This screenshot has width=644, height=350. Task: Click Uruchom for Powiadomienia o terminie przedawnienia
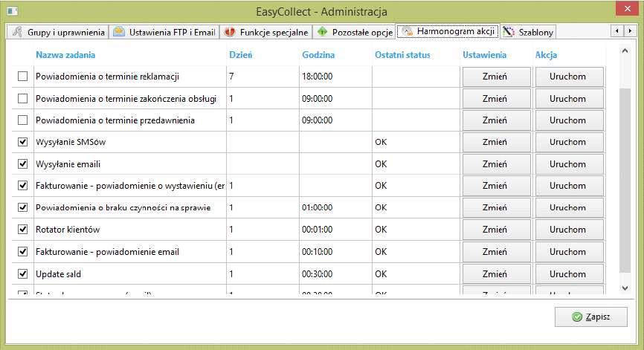tap(569, 120)
